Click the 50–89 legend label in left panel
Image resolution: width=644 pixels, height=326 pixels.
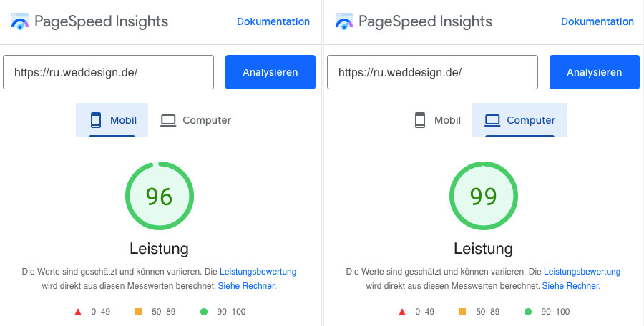tap(163, 312)
